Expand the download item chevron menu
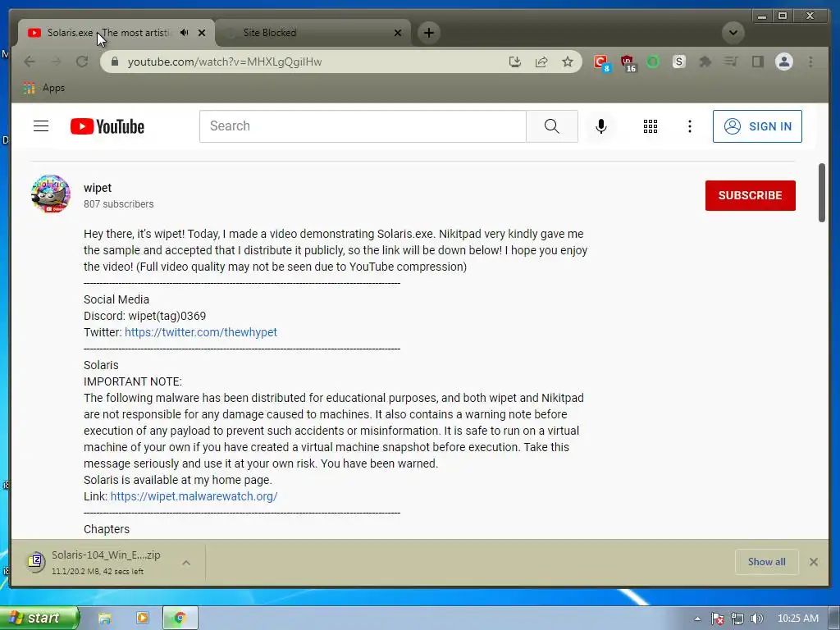This screenshot has width=840, height=630. [186, 563]
